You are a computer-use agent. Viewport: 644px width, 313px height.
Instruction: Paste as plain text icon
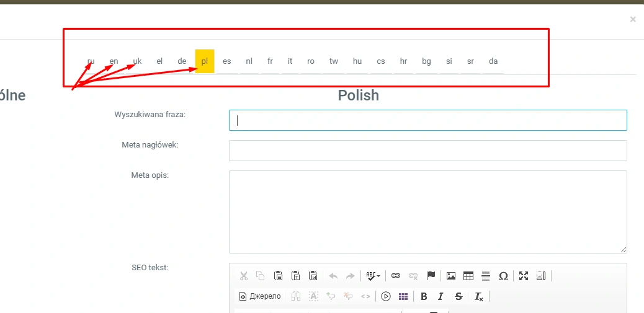(x=296, y=276)
